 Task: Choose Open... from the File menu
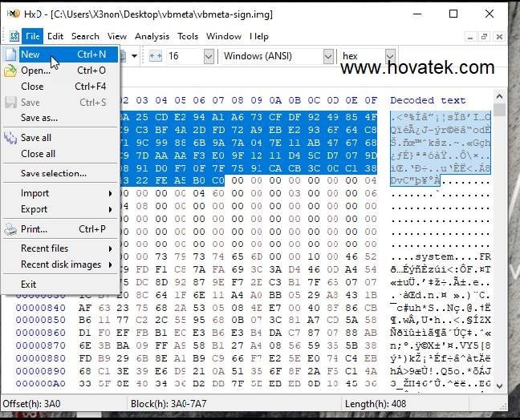click(x=60, y=71)
